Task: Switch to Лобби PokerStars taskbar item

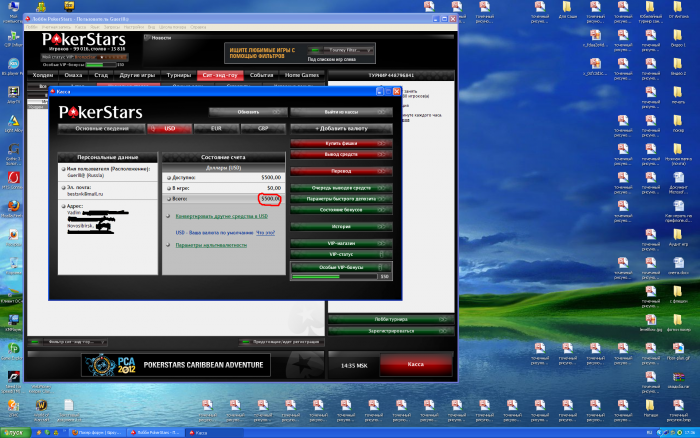Action: 155,433
